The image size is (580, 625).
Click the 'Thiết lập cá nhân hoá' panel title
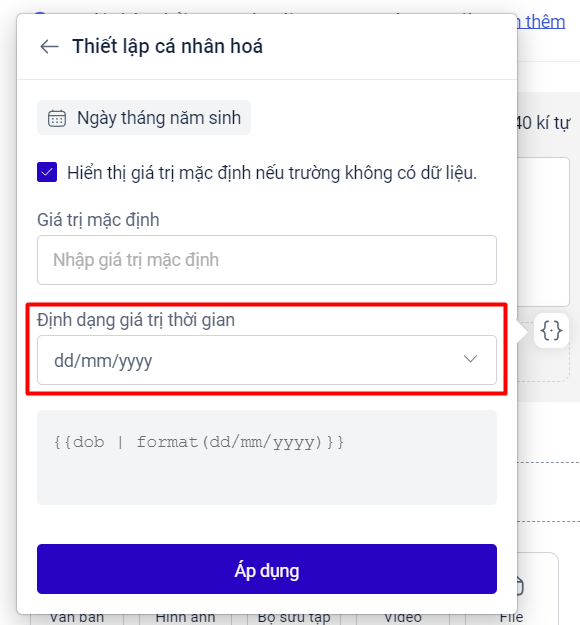tap(167, 46)
